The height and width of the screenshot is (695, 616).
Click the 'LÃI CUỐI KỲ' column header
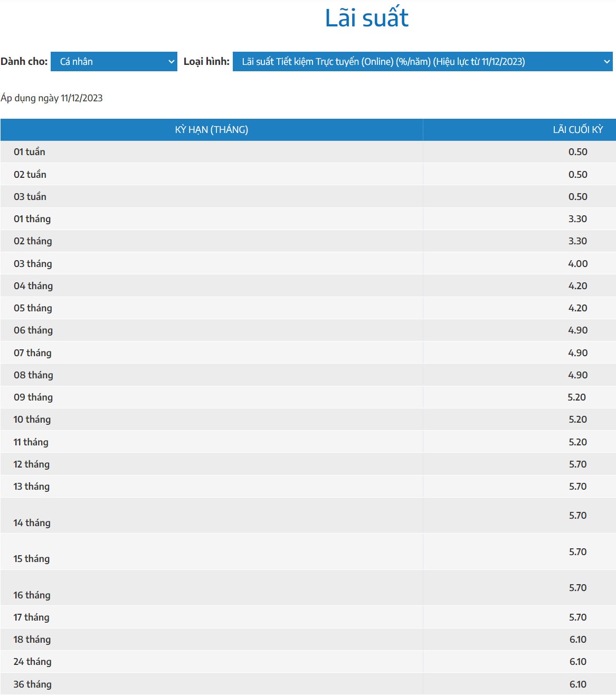577,130
